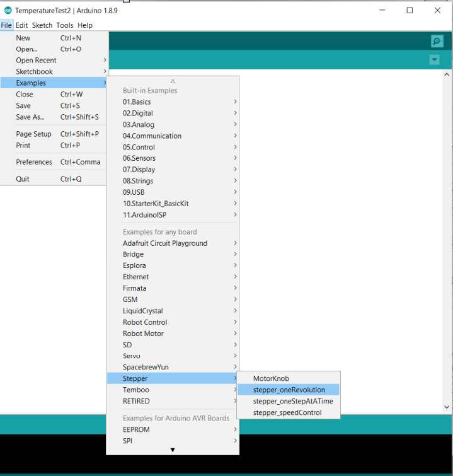Open 09.USB examples submenu

(173, 192)
